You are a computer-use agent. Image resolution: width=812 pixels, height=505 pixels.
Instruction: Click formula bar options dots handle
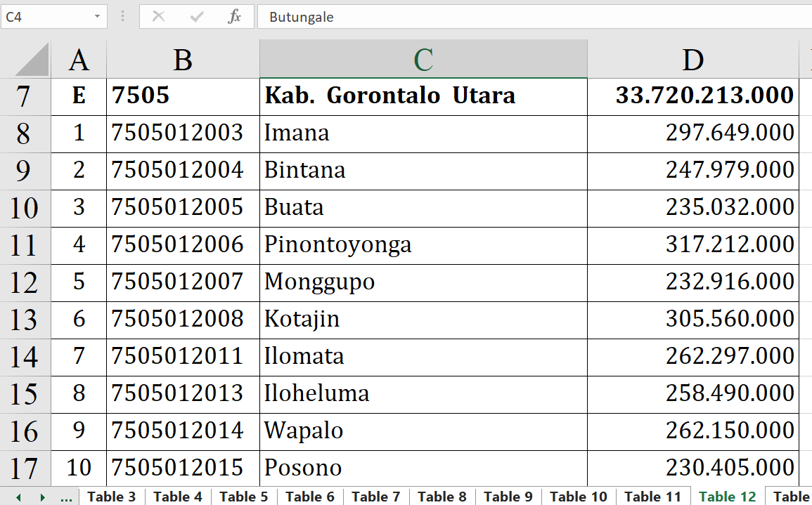124,17
